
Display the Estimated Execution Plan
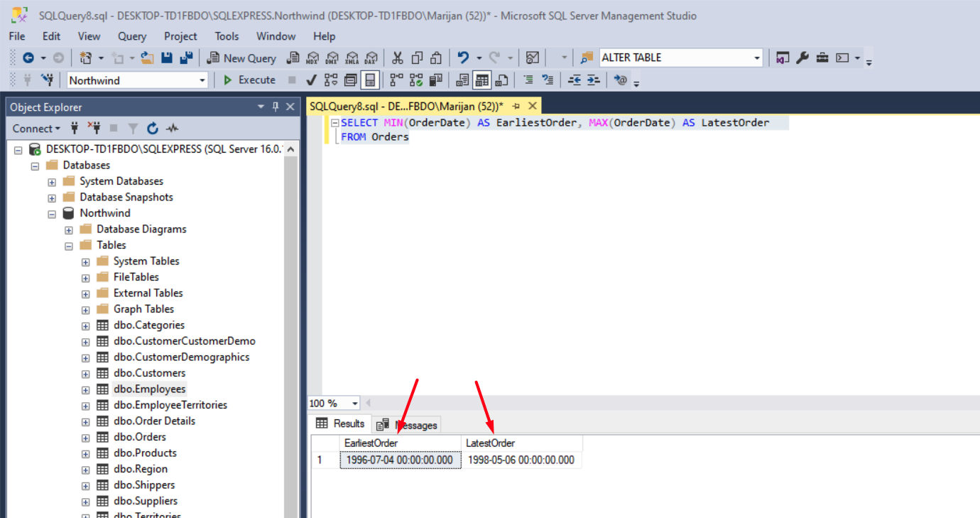[331, 80]
